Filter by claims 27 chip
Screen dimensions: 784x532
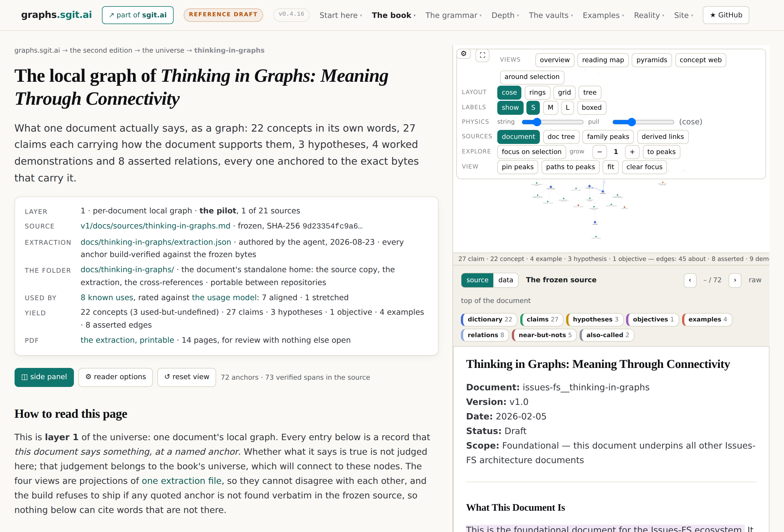coord(542,319)
